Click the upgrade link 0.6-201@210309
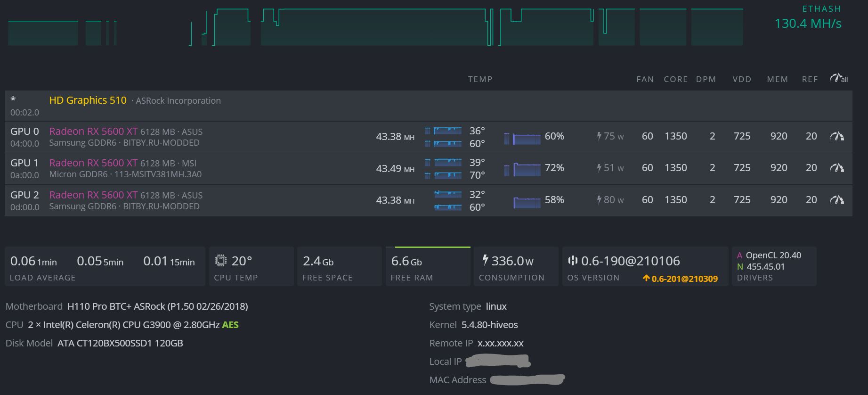 684,279
